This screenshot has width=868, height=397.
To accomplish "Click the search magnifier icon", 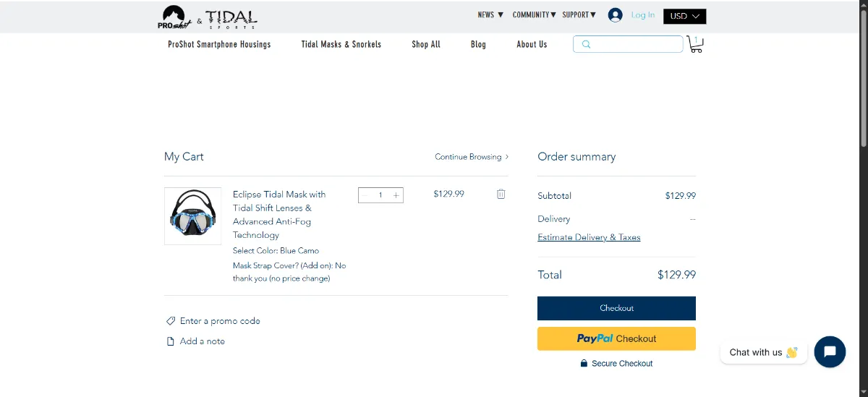I will [587, 44].
